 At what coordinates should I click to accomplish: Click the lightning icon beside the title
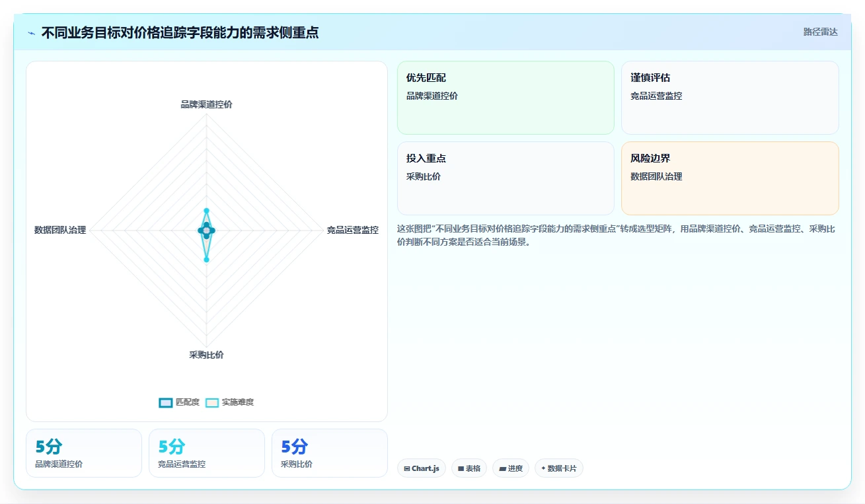point(32,33)
